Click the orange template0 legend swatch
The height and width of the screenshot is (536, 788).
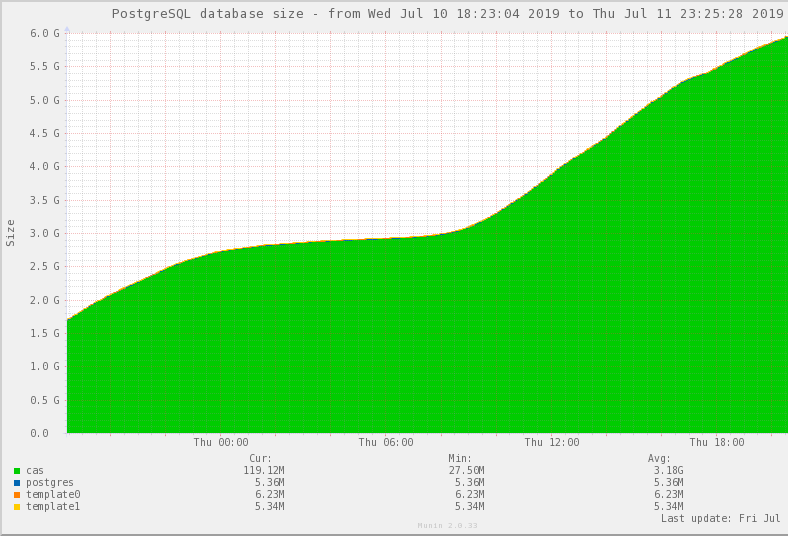17,494
